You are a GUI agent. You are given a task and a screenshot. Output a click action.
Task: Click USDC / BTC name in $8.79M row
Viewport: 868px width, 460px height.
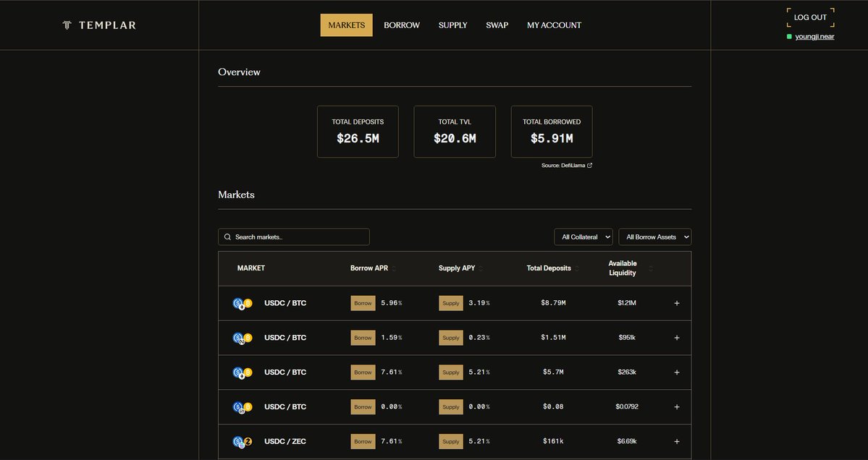285,303
